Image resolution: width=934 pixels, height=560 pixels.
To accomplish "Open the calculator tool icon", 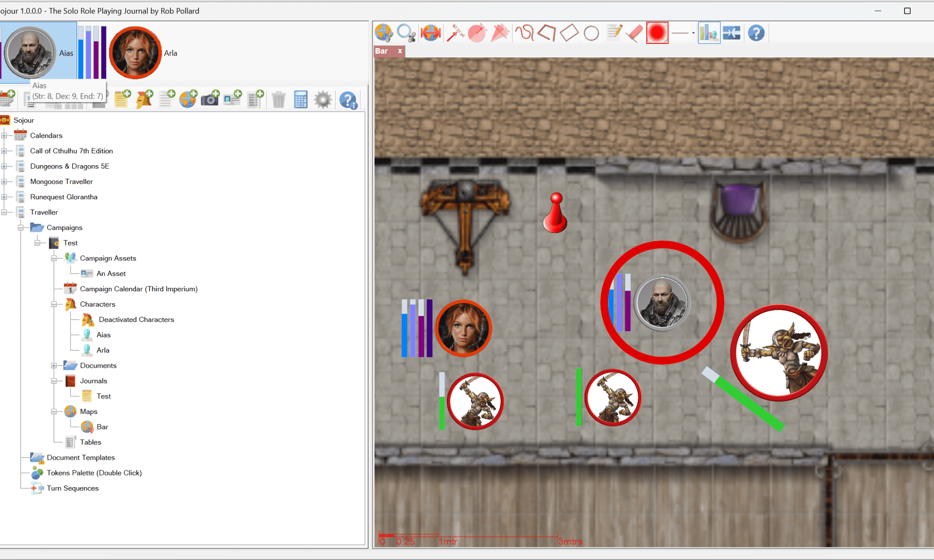I will pyautogui.click(x=301, y=99).
